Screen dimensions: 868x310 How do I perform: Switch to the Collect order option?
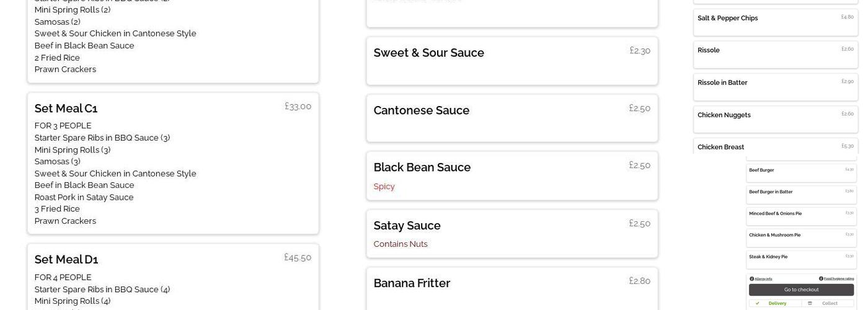pos(829,303)
